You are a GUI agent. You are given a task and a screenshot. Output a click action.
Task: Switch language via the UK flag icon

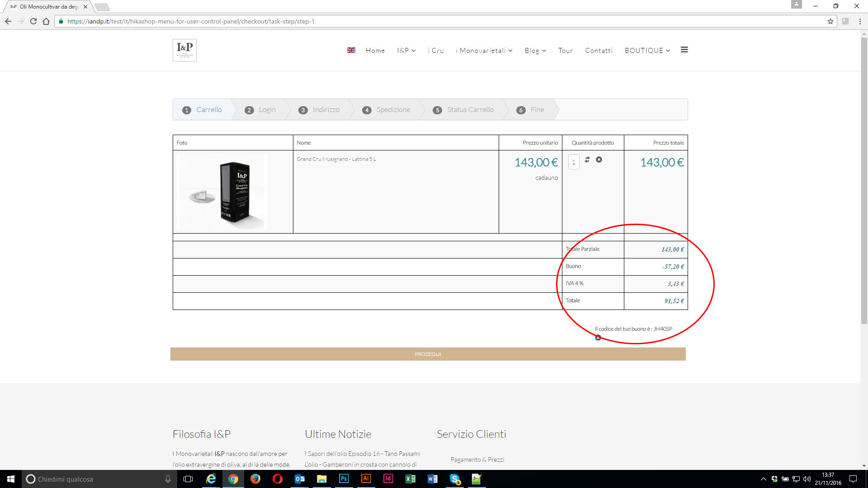351,50
